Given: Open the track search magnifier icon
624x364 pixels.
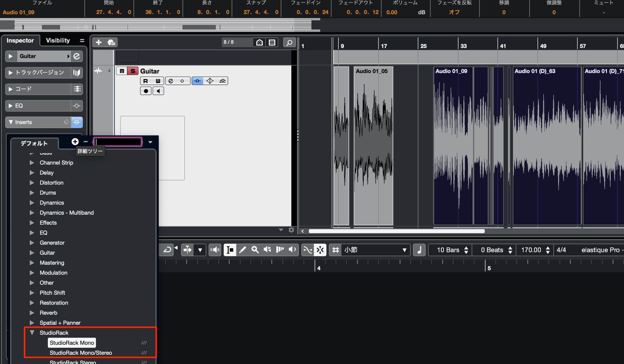Looking at the screenshot, I should [289, 42].
